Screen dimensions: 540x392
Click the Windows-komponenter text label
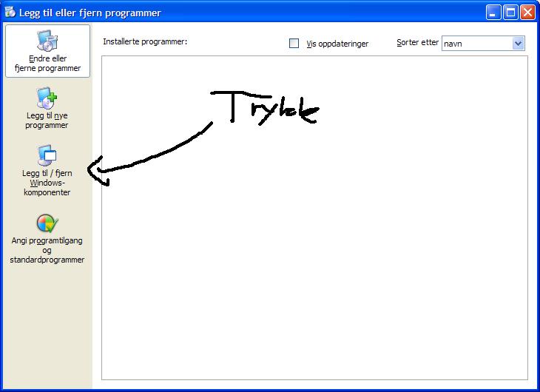coord(47,187)
